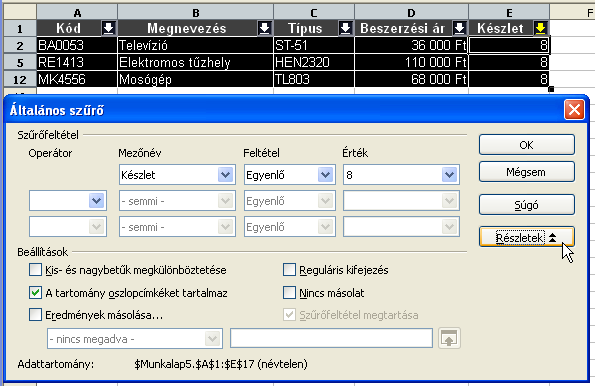Select column E header
595x386 pixels.
click(509, 13)
